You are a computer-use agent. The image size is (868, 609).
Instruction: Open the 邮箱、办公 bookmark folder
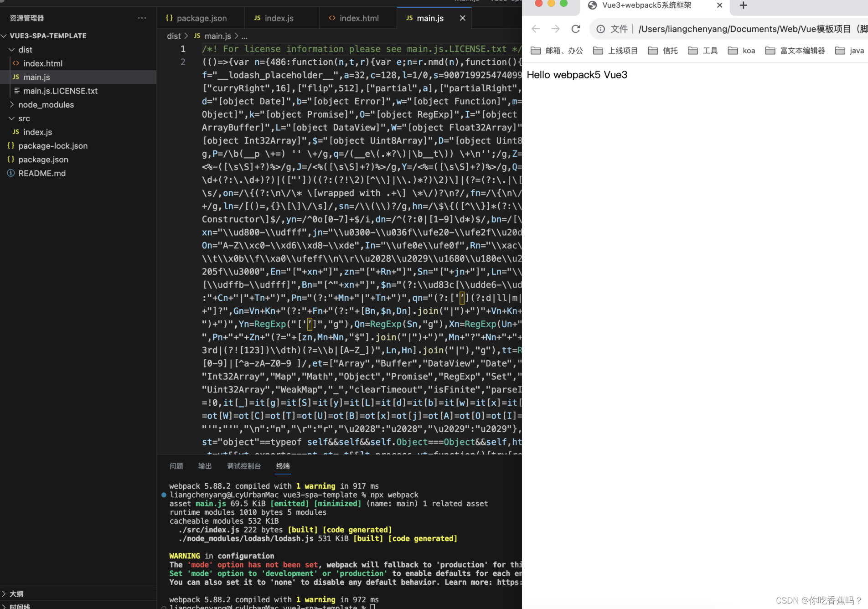pyautogui.click(x=557, y=51)
